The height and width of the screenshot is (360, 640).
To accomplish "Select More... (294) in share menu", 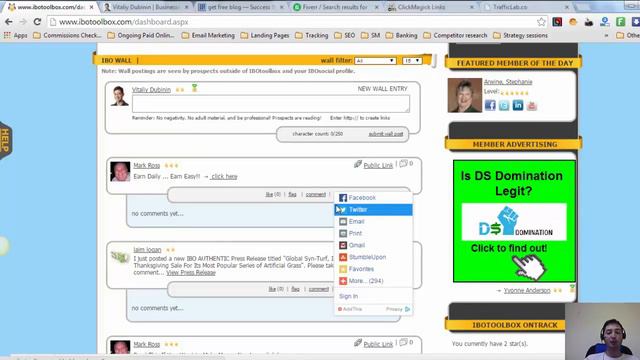I will point(373,281).
